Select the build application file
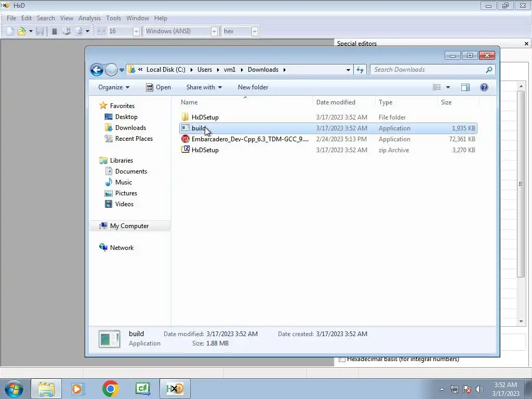This screenshot has width=532, height=399. click(328, 128)
